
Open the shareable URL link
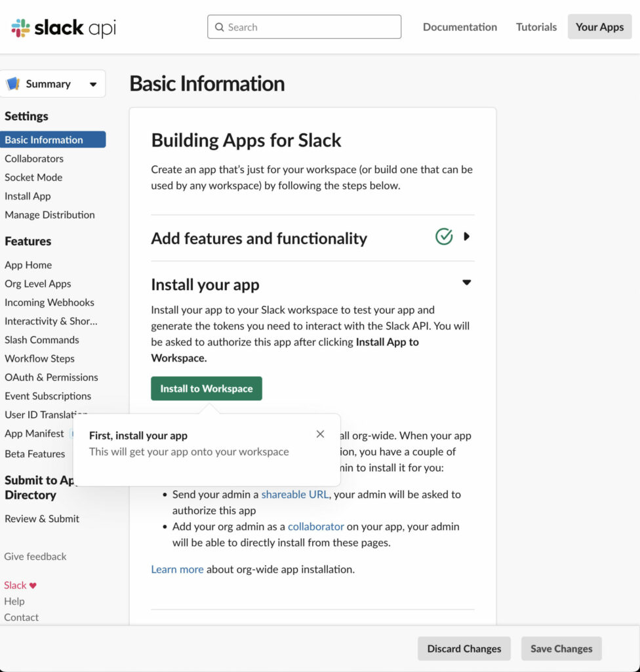click(295, 494)
